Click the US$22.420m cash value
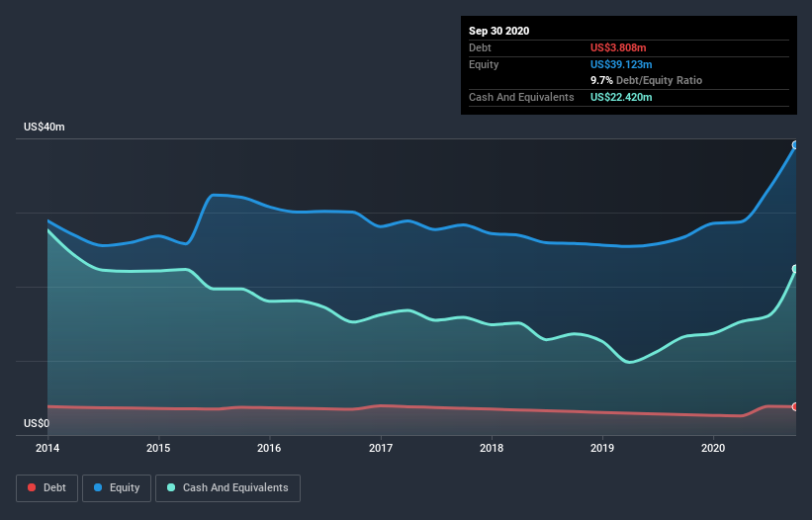812x520 pixels. [621, 97]
